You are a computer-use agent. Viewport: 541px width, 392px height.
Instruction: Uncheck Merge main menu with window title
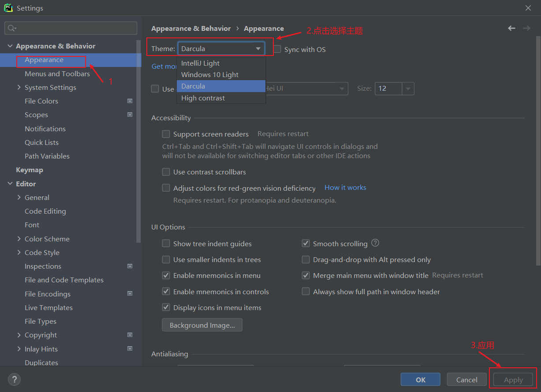click(306, 275)
